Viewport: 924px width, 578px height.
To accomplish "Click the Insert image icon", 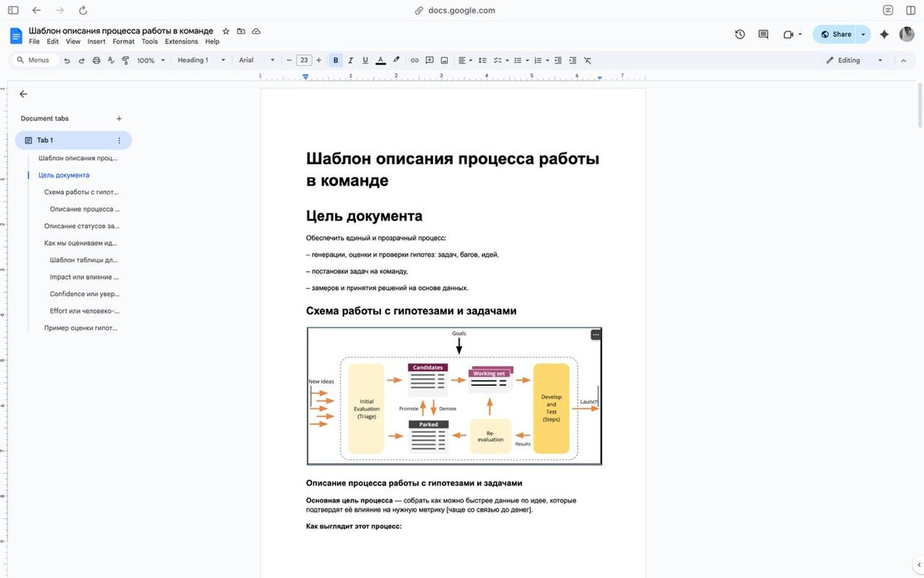I will (x=444, y=60).
